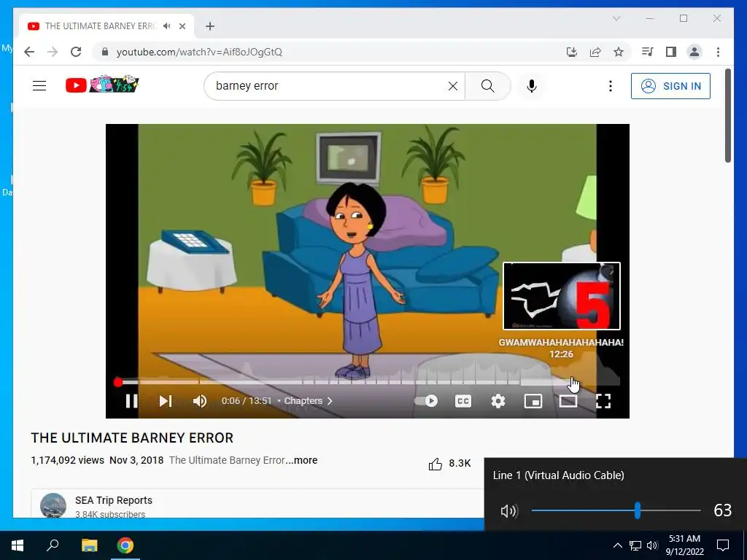Viewport: 747px width, 560px height.
Task: Switch to theater mode
Action: coord(568,401)
